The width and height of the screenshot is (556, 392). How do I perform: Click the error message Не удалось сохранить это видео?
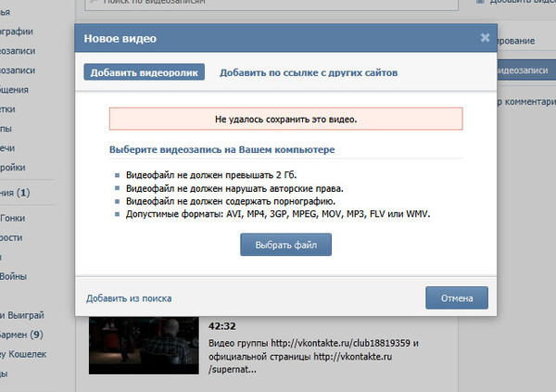(285, 119)
